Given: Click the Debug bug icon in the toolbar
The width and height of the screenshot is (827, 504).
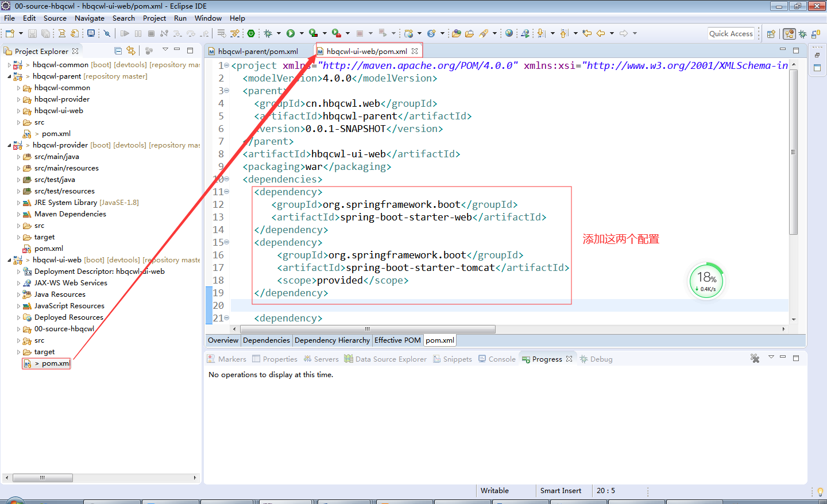Looking at the screenshot, I should point(268,33).
